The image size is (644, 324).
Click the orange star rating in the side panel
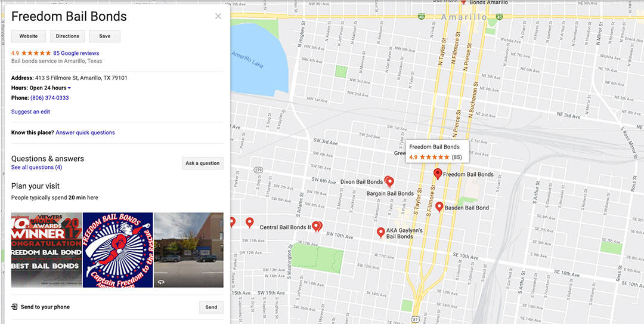click(x=36, y=53)
